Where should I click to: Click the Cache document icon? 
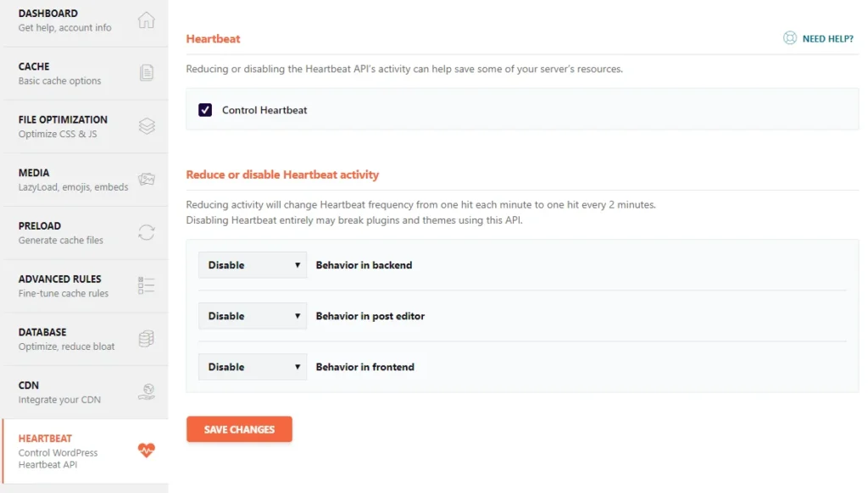[x=147, y=73]
